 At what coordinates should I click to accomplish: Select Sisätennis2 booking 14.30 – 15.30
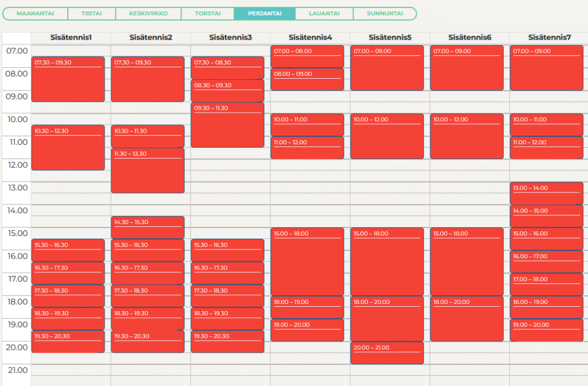[148, 227]
